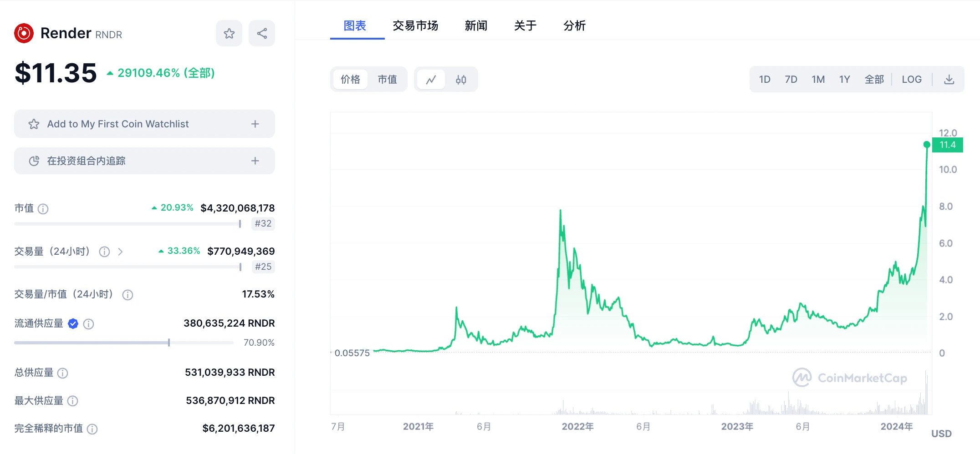This screenshot has width=980, height=454.
Task: Open the 分析 section
Action: click(x=574, y=26)
